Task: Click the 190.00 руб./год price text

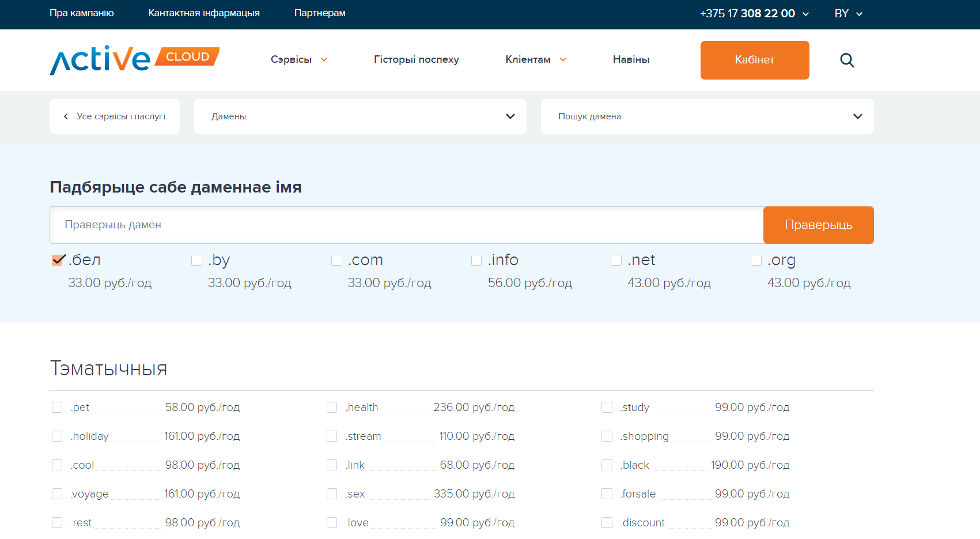Action: tap(750, 465)
